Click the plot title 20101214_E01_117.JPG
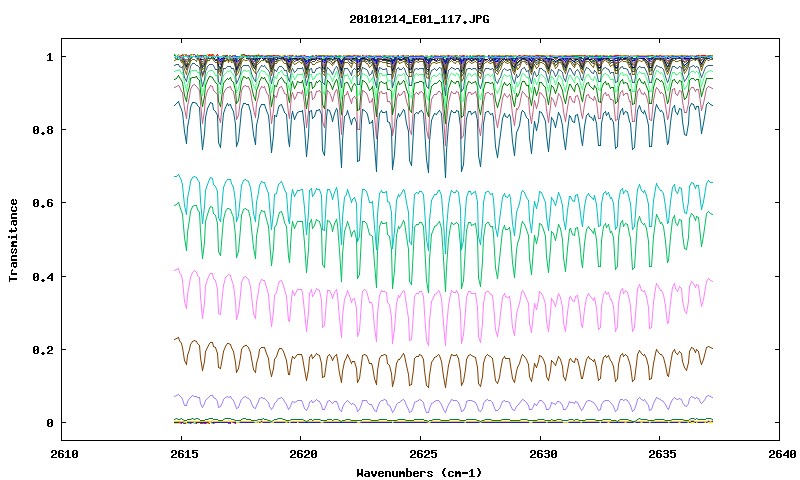Image resolution: width=800 pixels, height=480 pixels. click(x=419, y=19)
